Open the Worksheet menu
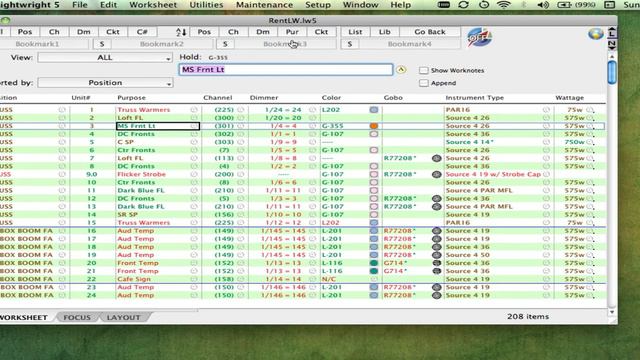The image size is (640, 360). pos(153,5)
